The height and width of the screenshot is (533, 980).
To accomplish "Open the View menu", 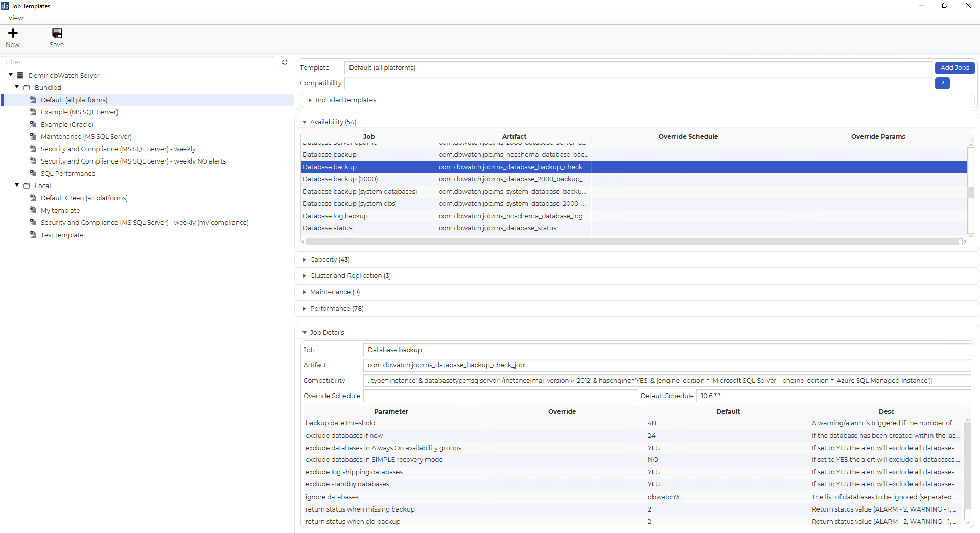I will [x=15, y=18].
